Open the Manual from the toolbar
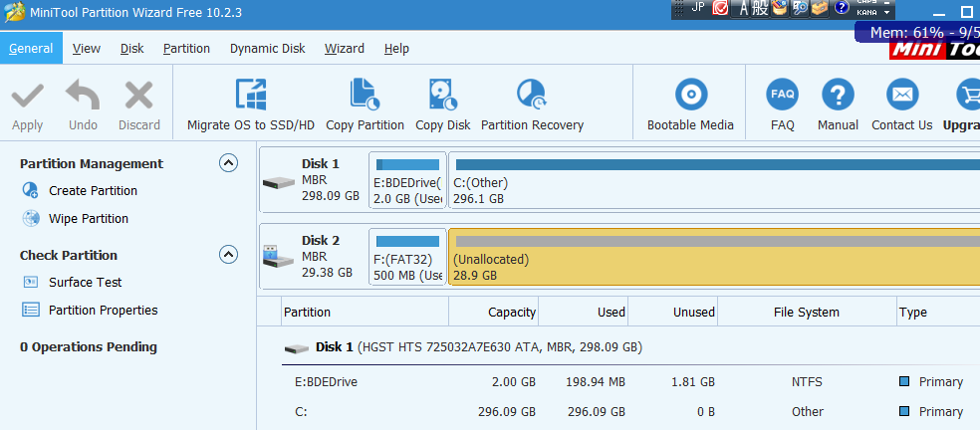Image resolution: width=980 pixels, height=430 pixels. click(838, 95)
